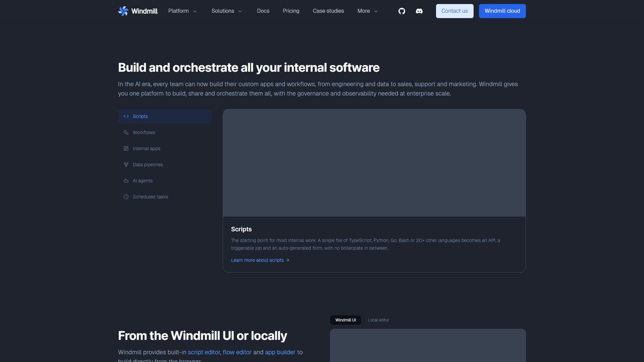This screenshot has height=362, width=644.
Task: Click the Scripts card heading
Action: [241, 229]
